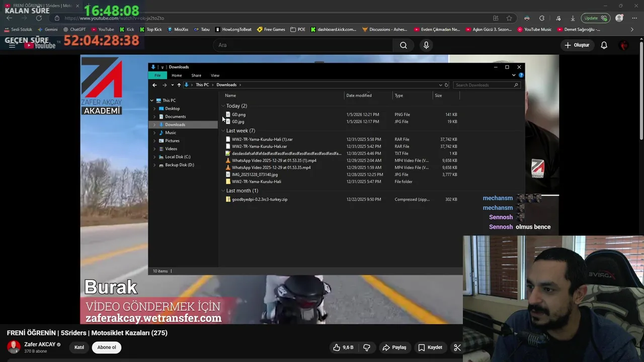Open the HowLongToBeat bookmark
644x362 pixels.
click(x=233, y=29)
